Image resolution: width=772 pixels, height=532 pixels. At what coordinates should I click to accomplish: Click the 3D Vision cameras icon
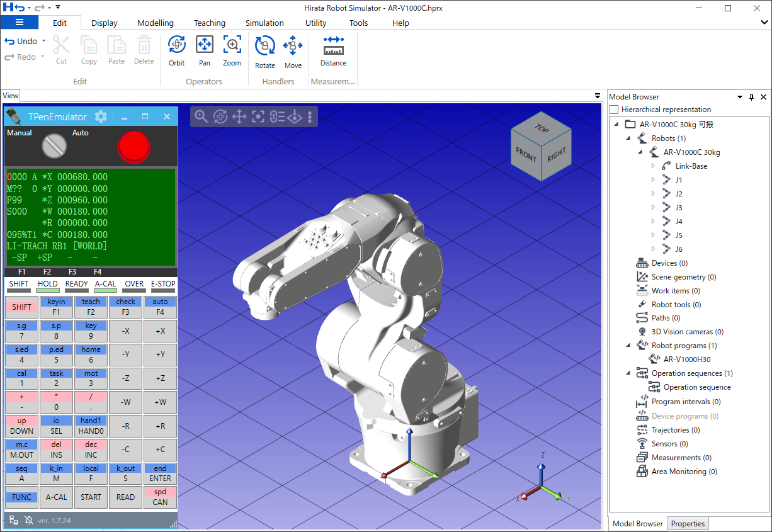coord(642,332)
